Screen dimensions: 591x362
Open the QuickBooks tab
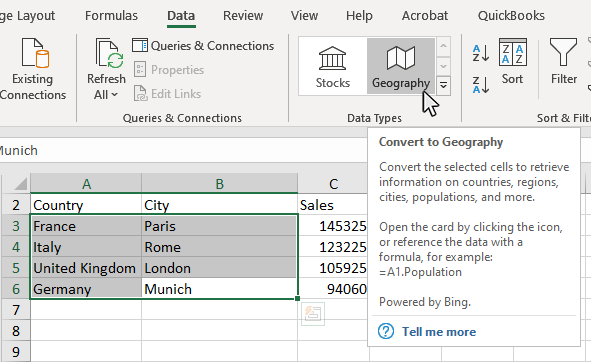coord(511,16)
